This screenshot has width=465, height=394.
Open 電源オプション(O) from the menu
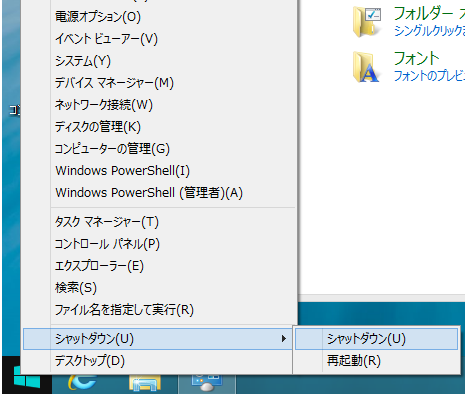coord(159,17)
